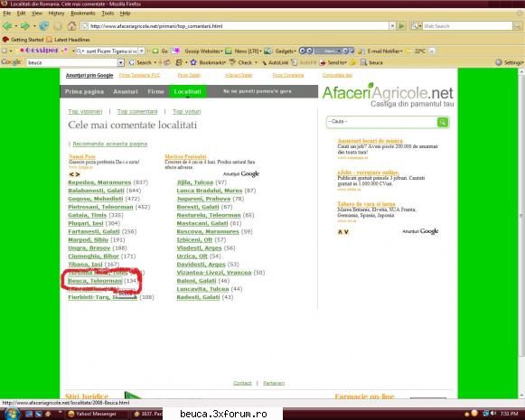Click into the Cauta search field

click(381, 122)
